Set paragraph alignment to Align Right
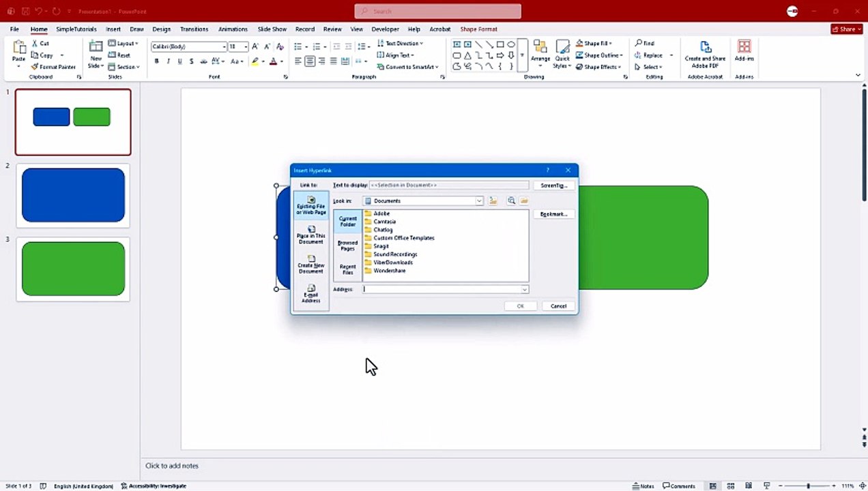The image size is (868, 491). (x=321, y=61)
